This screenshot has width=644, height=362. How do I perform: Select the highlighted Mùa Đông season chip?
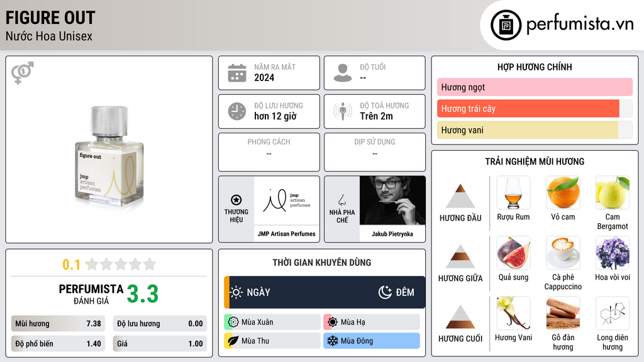(x=372, y=341)
